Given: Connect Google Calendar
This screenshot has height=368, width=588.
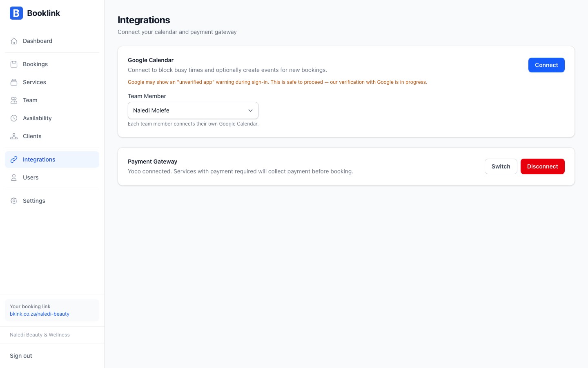Looking at the screenshot, I should 546,65.
